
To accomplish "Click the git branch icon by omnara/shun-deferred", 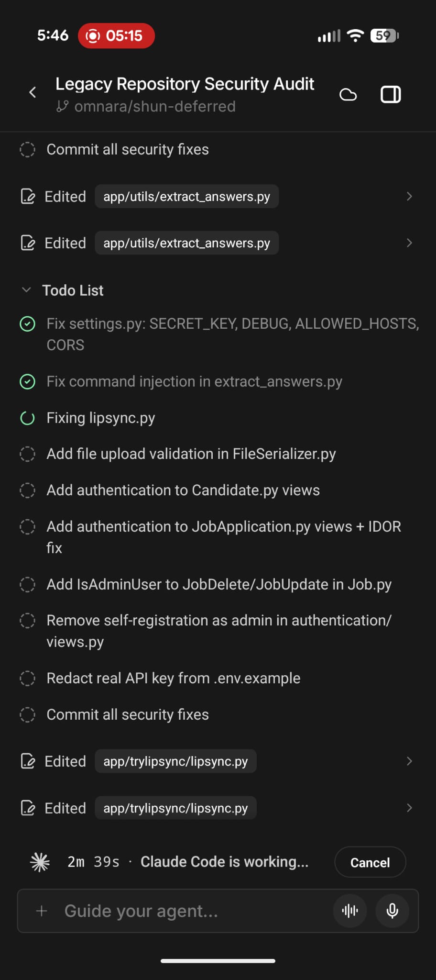I will (62, 106).
